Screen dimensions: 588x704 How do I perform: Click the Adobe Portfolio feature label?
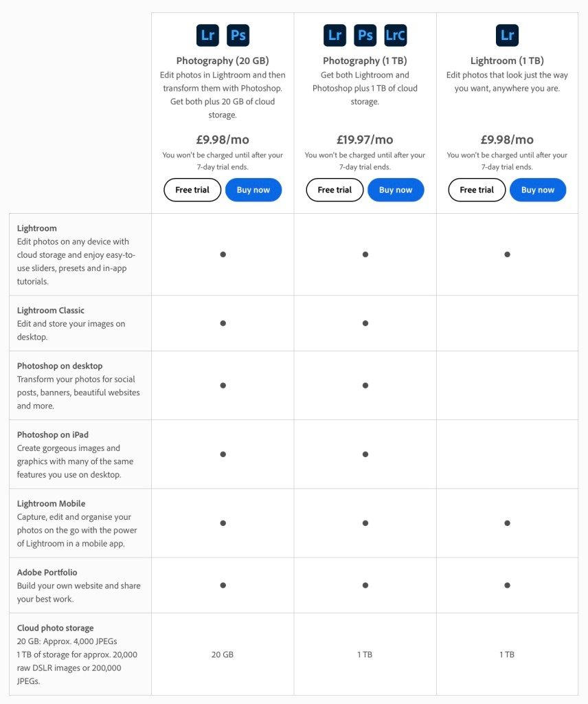coord(47,573)
